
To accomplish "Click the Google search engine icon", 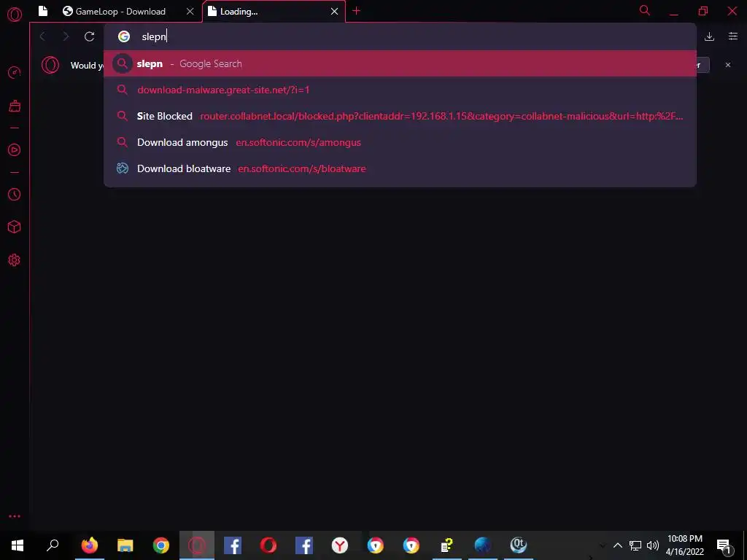I will [x=124, y=36].
